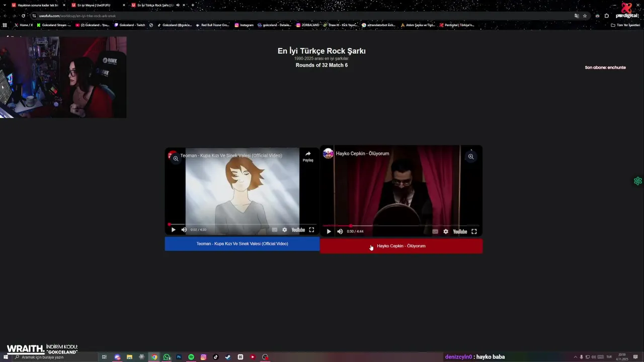Click the green extension icon at right edge

point(638,181)
